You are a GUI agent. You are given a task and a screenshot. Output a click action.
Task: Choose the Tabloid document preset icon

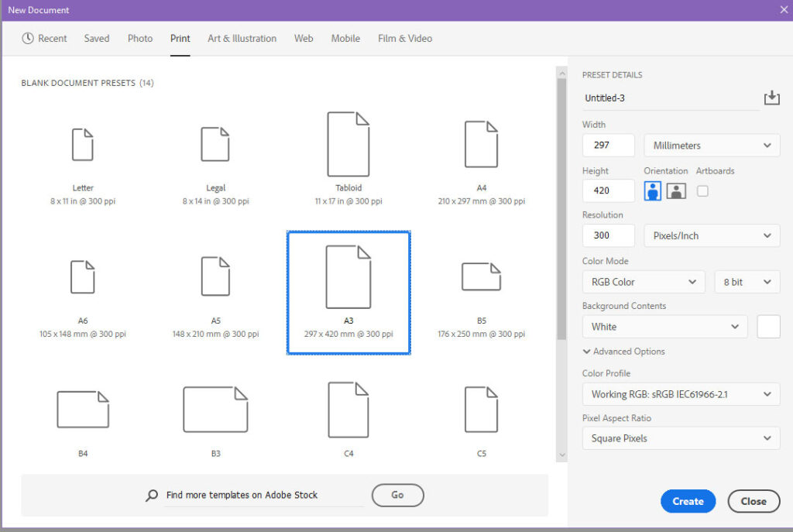click(348, 144)
